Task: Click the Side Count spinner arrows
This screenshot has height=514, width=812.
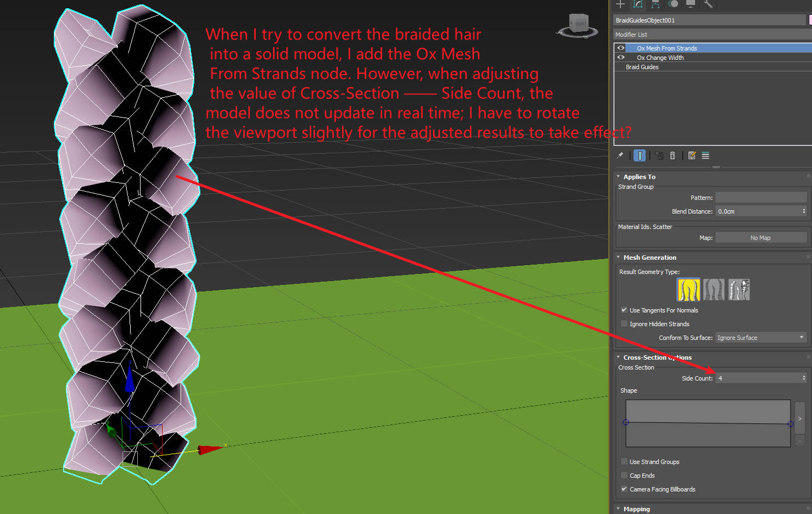Action: pyautogui.click(x=804, y=378)
